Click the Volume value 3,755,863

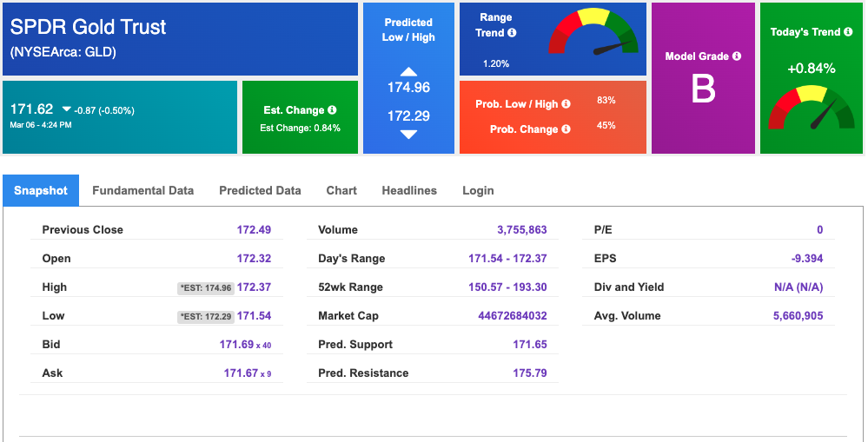tap(522, 229)
